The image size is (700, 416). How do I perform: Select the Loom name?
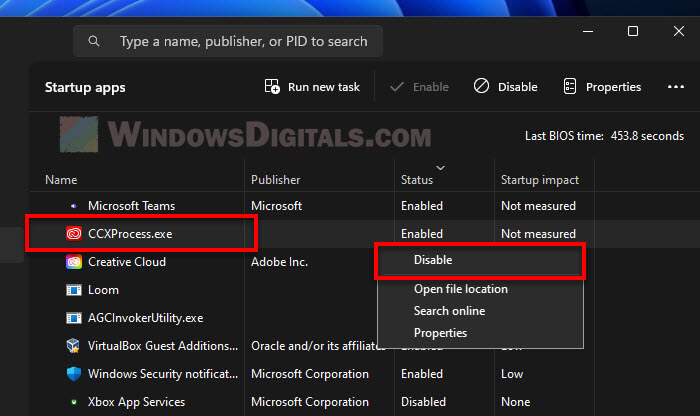click(x=103, y=290)
